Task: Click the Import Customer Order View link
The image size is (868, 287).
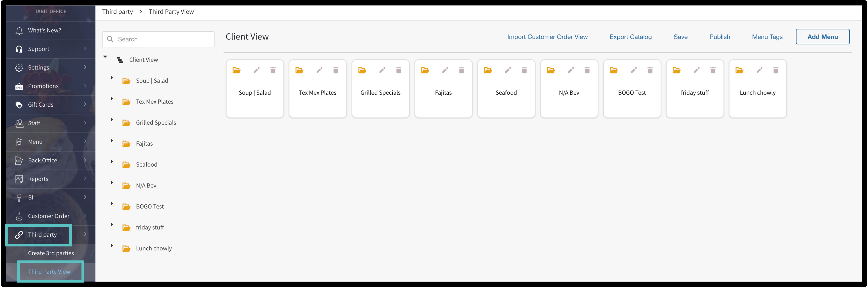Action: pos(547,37)
